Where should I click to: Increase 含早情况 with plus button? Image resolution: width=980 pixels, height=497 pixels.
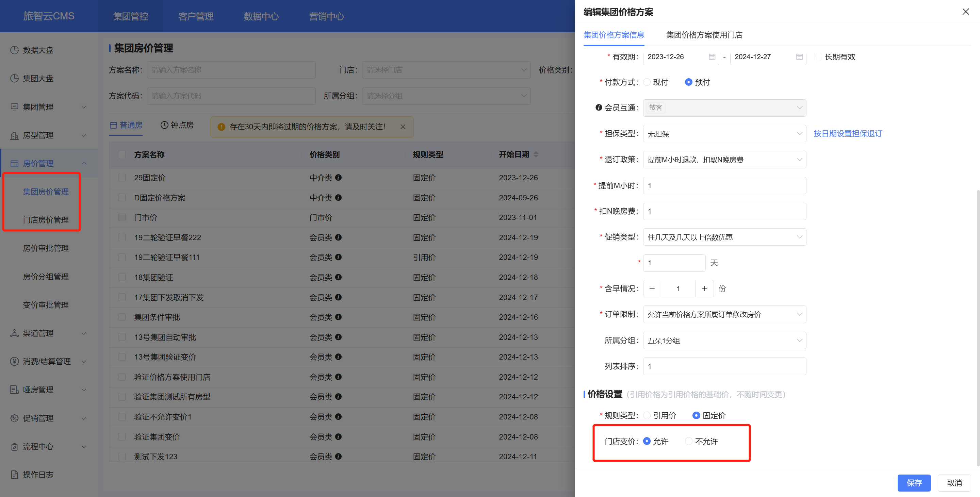705,288
